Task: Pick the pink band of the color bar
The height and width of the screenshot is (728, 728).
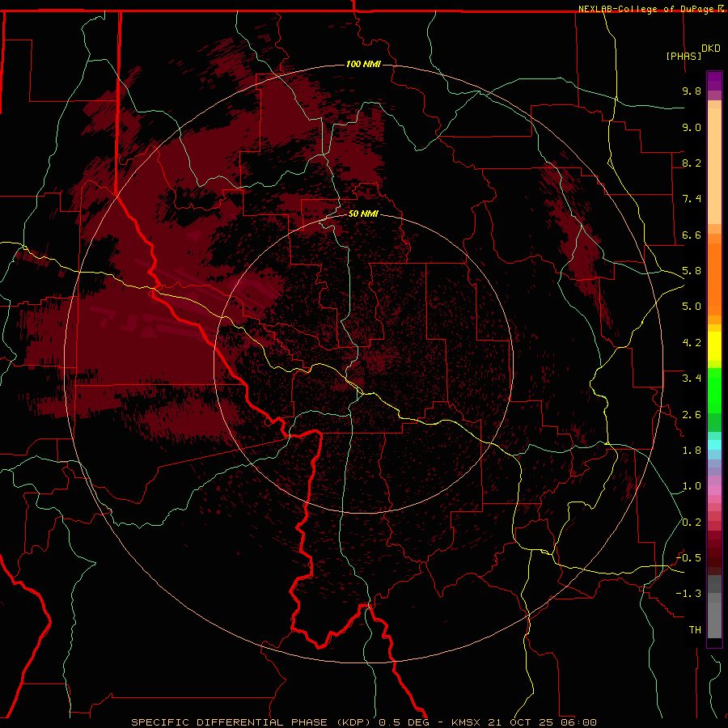Action: click(x=714, y=490)
